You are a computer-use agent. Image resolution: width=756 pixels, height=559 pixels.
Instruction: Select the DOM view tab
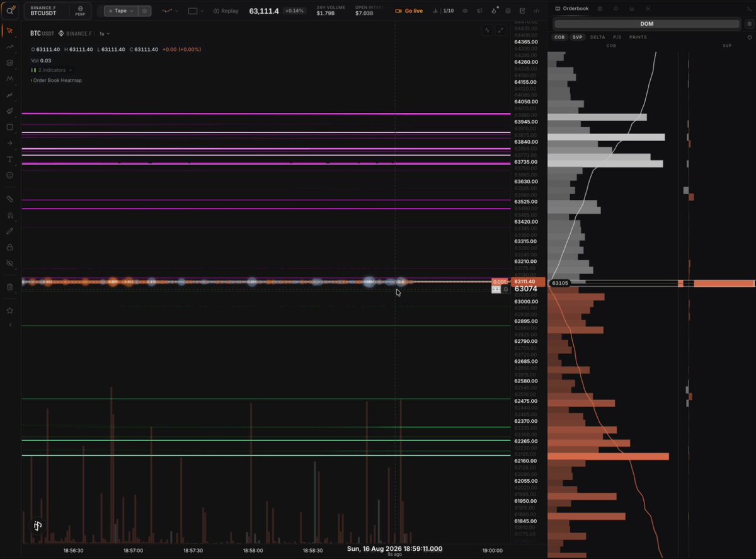(x=646, y=24)
